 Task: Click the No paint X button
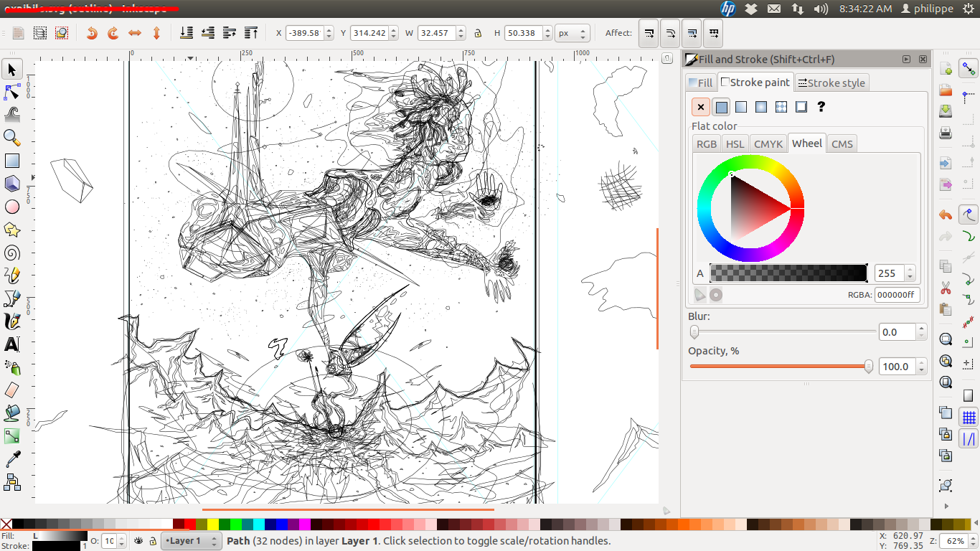[701, 107]
